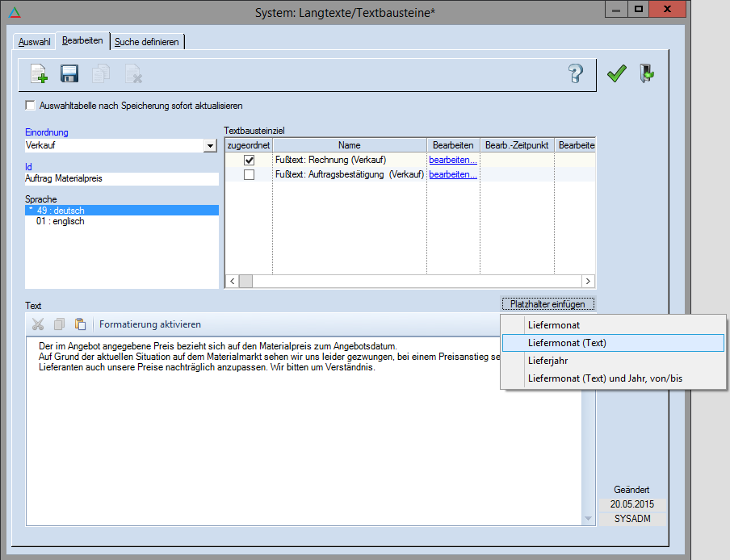Click the save floppy disk icon
730x560 pixels.
(69, 74)
